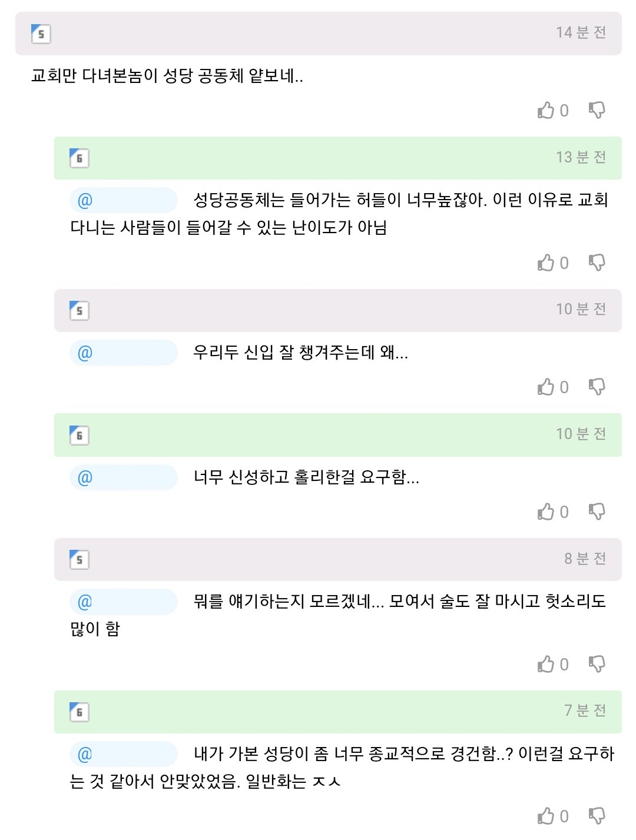
Task: Dislike the top comment posted 14분 전
Action: click(x=597, y=111)
